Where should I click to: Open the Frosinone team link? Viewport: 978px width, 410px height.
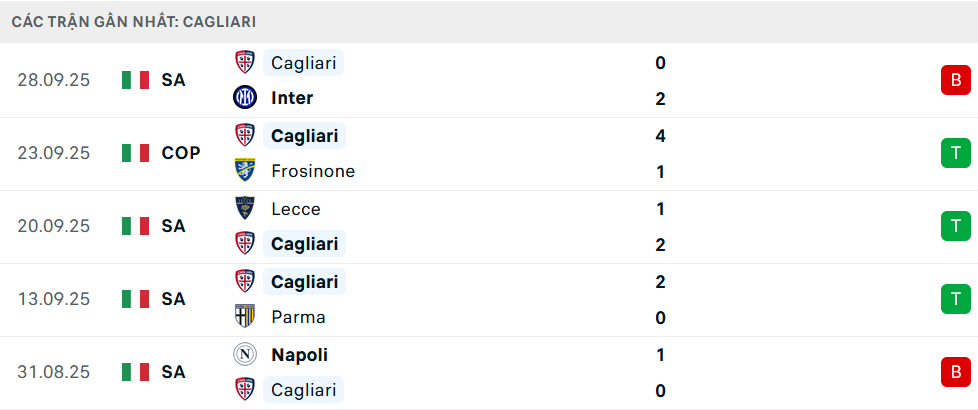tap(312, 171)
